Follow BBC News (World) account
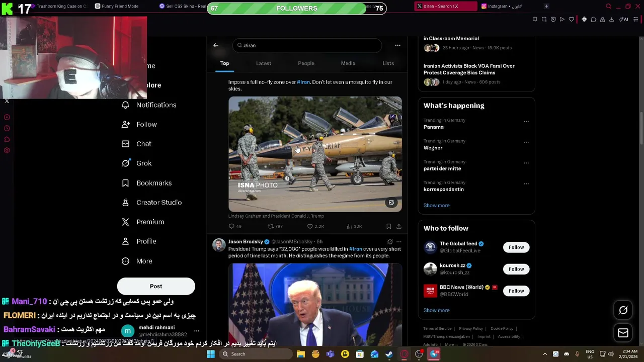644x362 pixels. [516, 291]
